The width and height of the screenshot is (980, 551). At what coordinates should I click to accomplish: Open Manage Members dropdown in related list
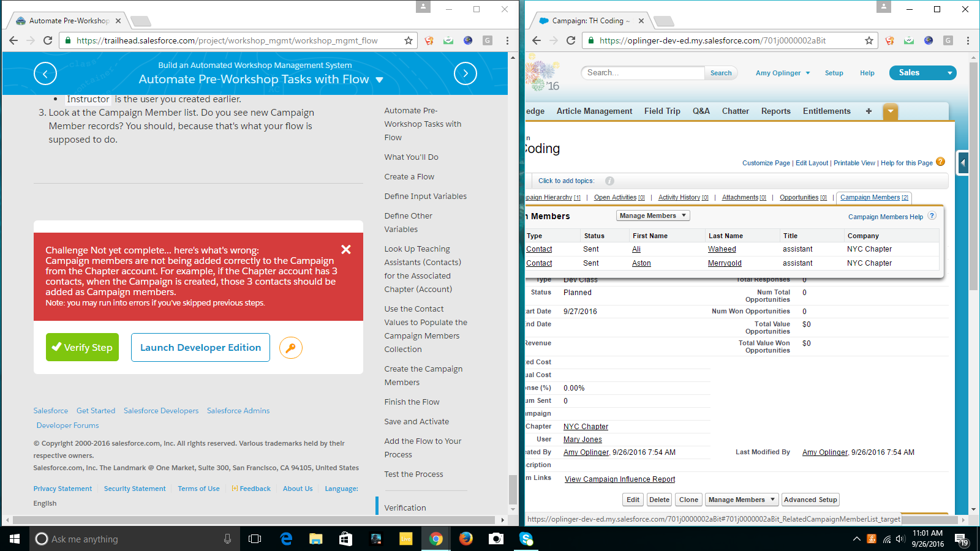[653, 216]
